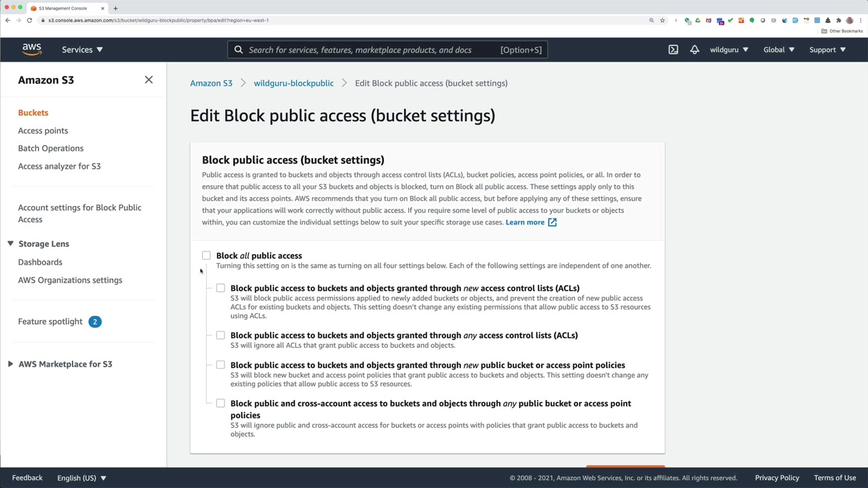Open the wildguru account dropdown
This screenshot has height=488, width=868.
729,49
